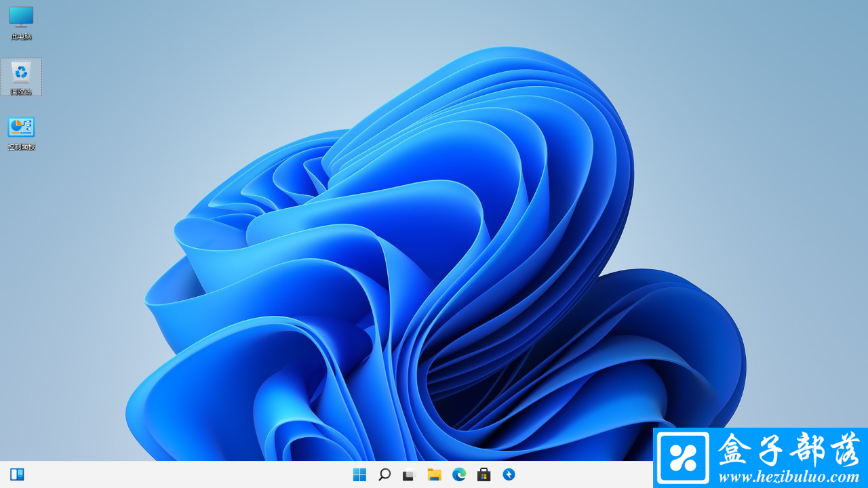Screen dimensions: 868x488
Task: Launch Microsoft Edge from the taskbar
Action: (x=459, y=474)
